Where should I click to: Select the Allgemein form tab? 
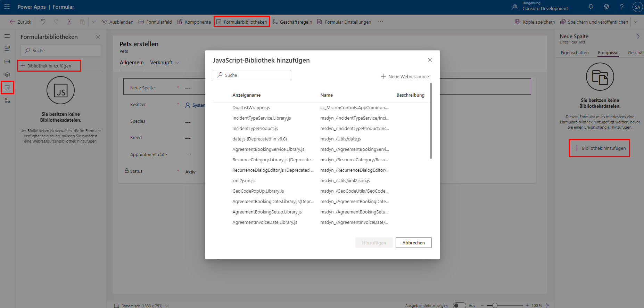[132, 63]
